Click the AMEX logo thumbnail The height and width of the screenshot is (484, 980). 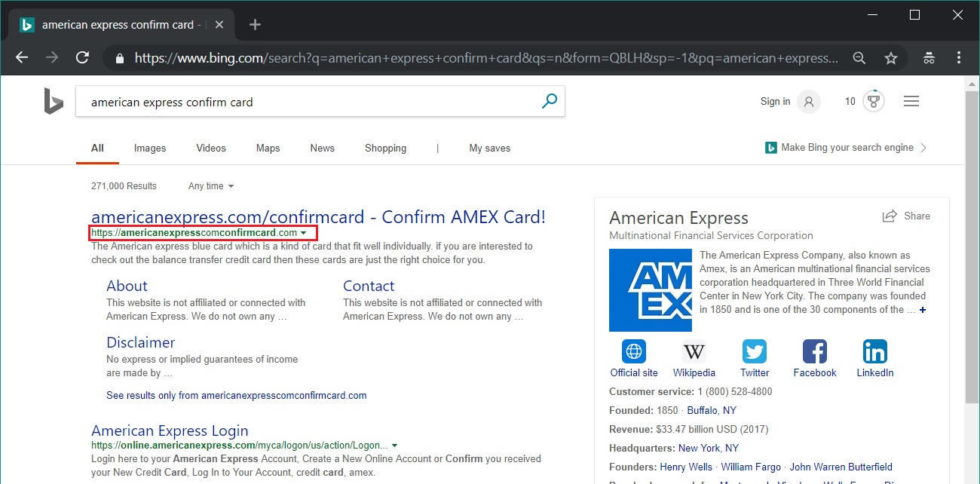pyautogui.click(x=651, y=290)
